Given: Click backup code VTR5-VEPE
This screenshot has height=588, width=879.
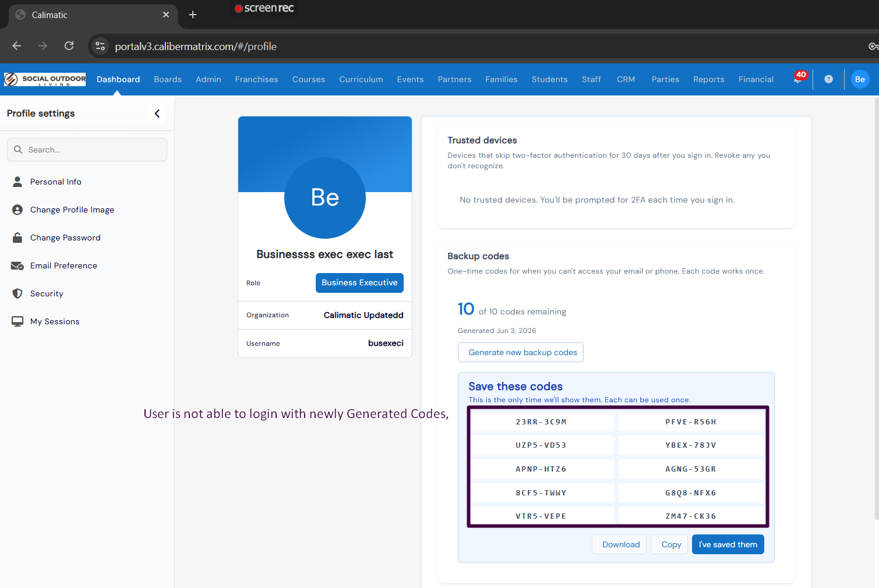Looking at the screenshot, I should click(x=541, y=516).
